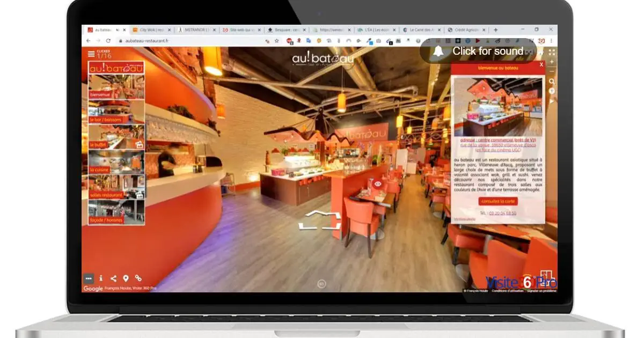
Task: Switch to the Le Carré des browser tab
Action: point(422,30)
